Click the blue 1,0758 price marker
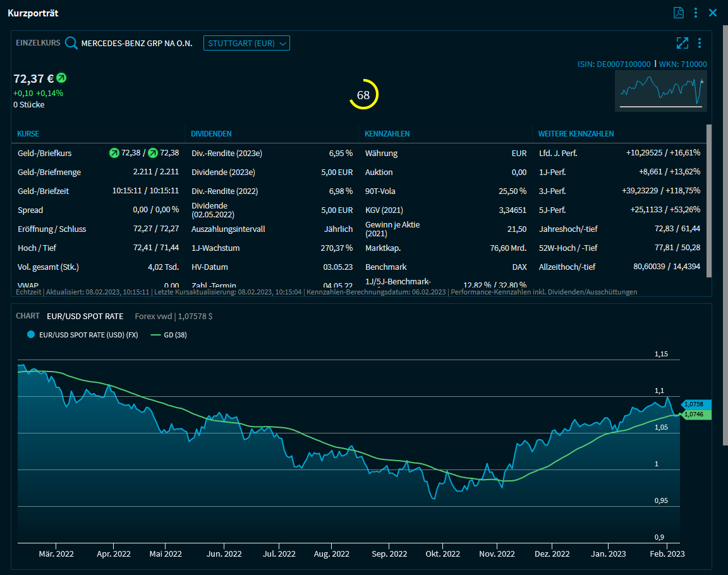The image size is (728, 575). point(696,404)
